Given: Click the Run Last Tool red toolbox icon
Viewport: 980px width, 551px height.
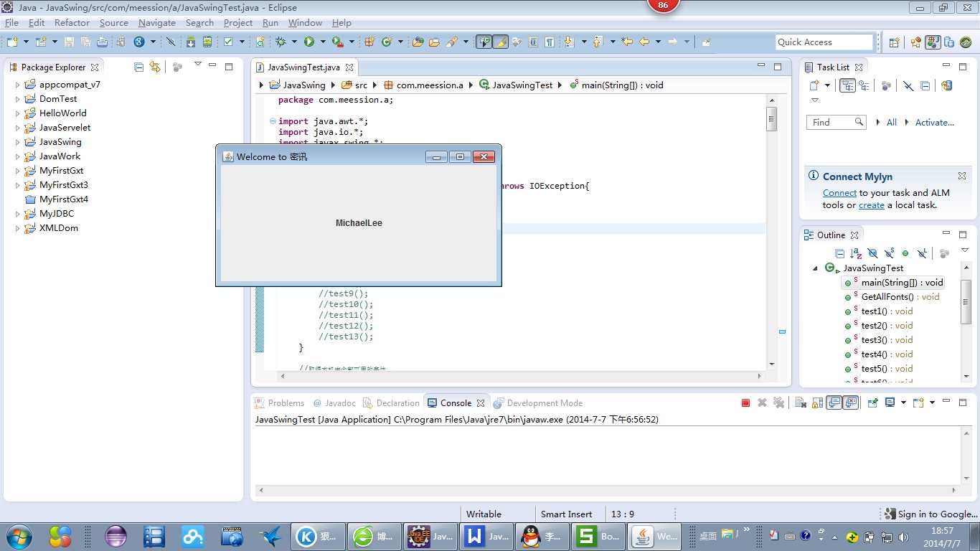Looking at the screenshot, I should (336, 42).
